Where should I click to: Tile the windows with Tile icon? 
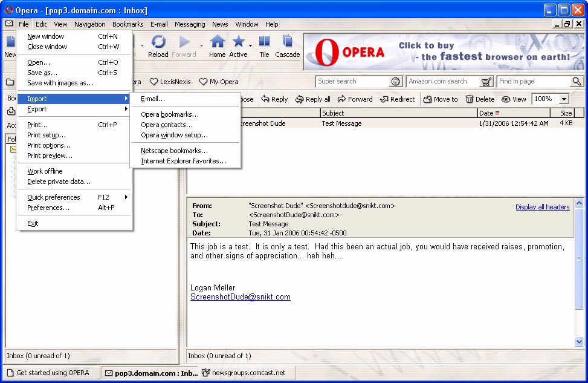(x=264, y=42)
